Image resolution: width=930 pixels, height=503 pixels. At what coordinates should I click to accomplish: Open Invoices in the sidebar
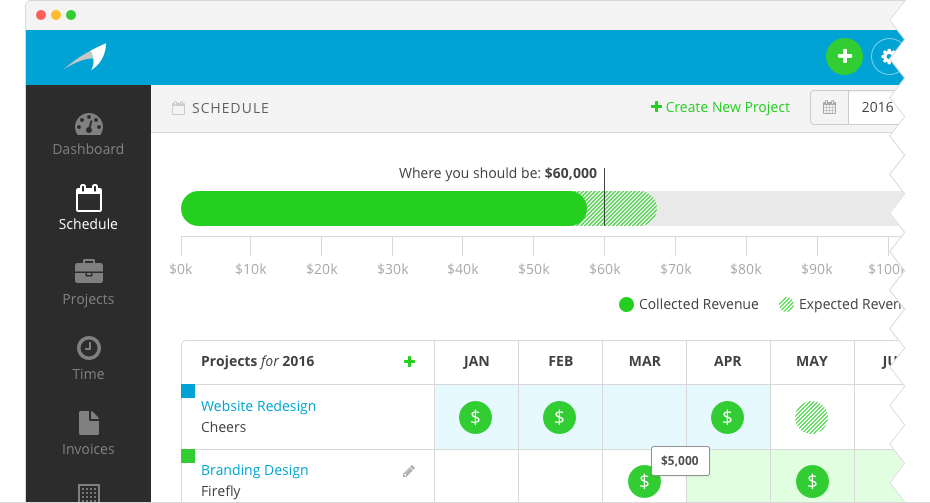pos(88,434)
